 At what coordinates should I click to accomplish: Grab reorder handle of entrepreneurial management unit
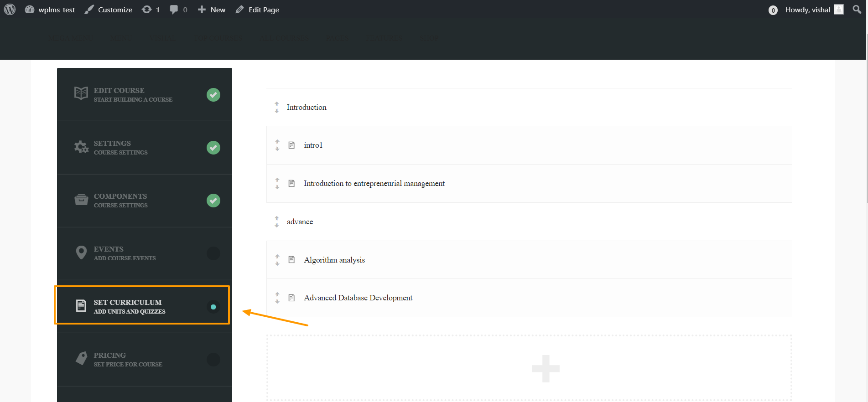tap(277, 183)
